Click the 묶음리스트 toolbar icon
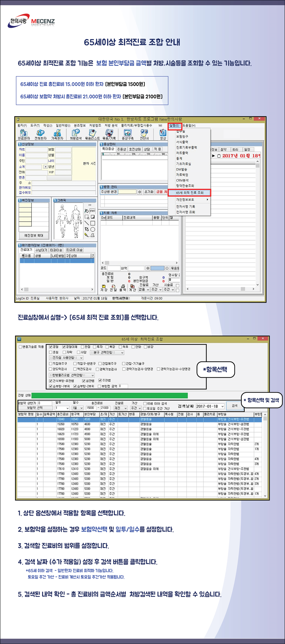Viewport: 285px width, 644px height. 92,133
